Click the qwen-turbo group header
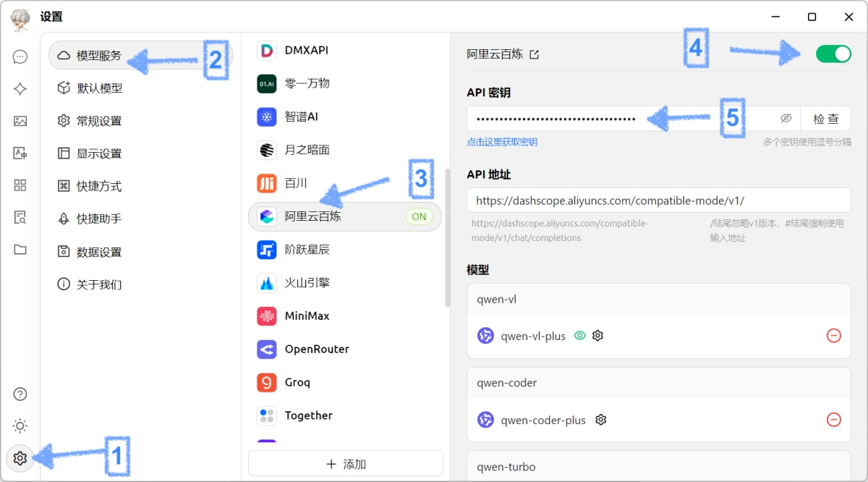 point(659,467)
